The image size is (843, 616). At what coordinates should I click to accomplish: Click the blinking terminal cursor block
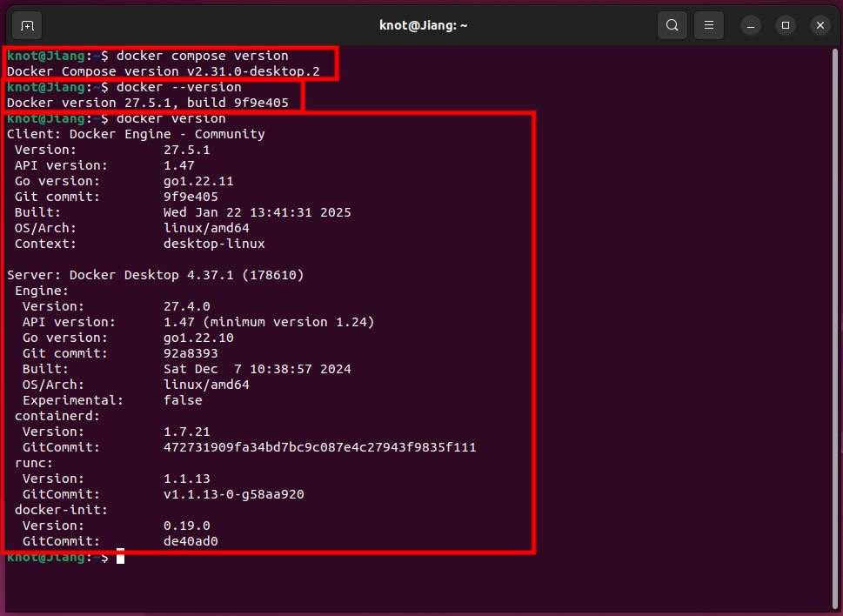[120, 557]
